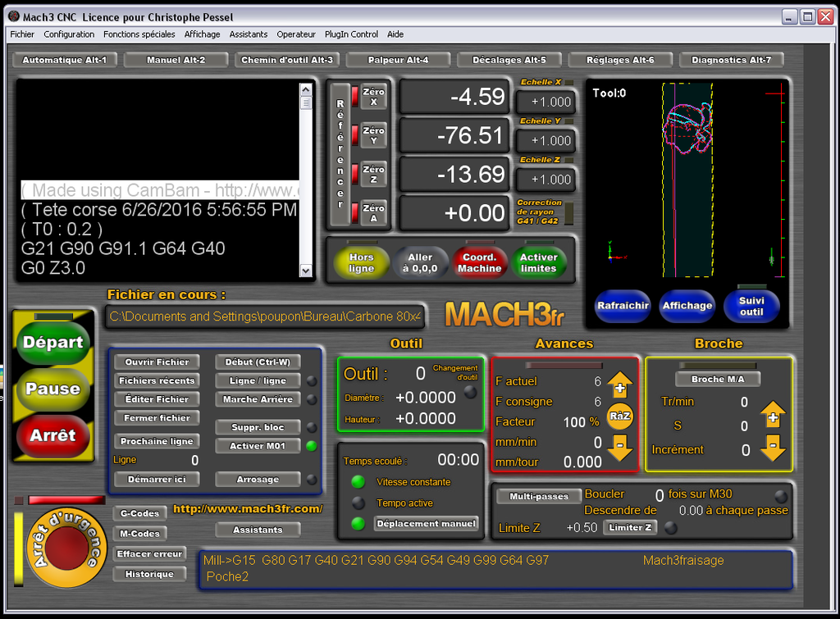Toggle the Limiter Z LED indicator
Screen dimensions: 840x619
tap(671, 528)
